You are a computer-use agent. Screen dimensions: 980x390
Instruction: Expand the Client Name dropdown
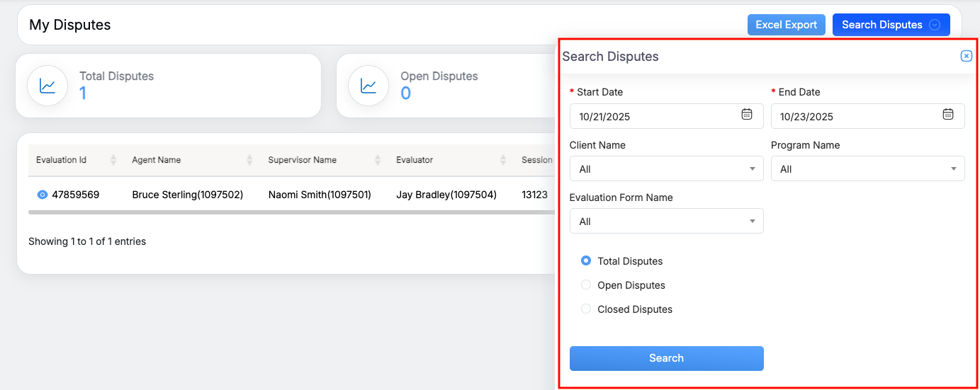pos(666,169)
